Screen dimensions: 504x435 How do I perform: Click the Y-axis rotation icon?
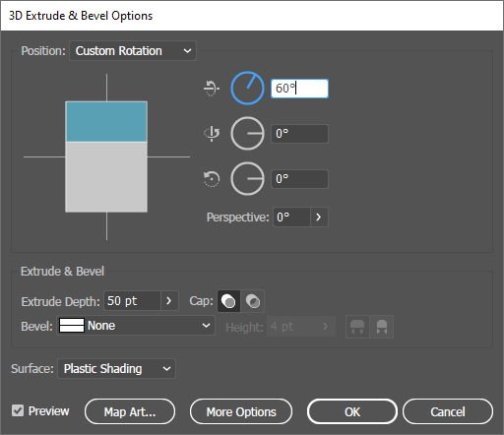pos(212,134)
